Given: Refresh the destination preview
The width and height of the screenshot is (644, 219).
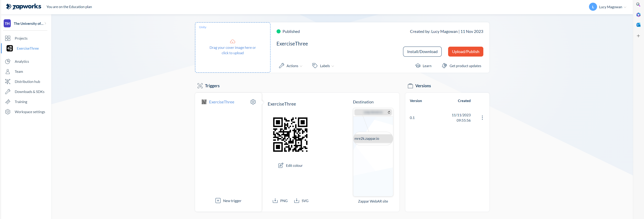Looking at the screenshot, I should pyautogui.click(x=389, y=112).
